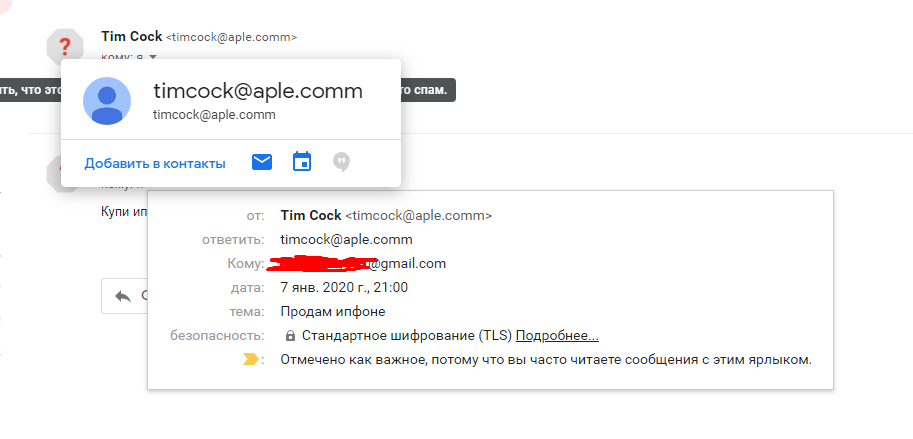Open the 'Подробнее...' encryption link
The height and width of the screenshot is (439, 913).
click(x=557, y=336)
